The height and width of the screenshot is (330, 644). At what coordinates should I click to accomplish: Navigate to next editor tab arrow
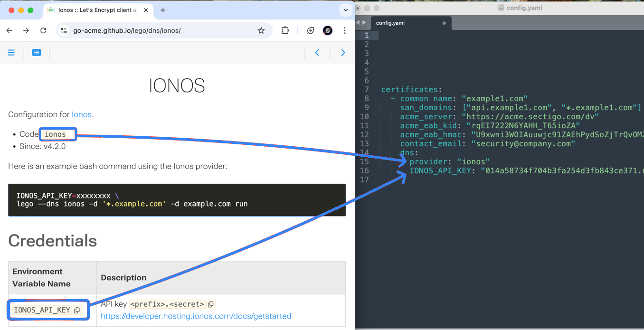point(364,22)
